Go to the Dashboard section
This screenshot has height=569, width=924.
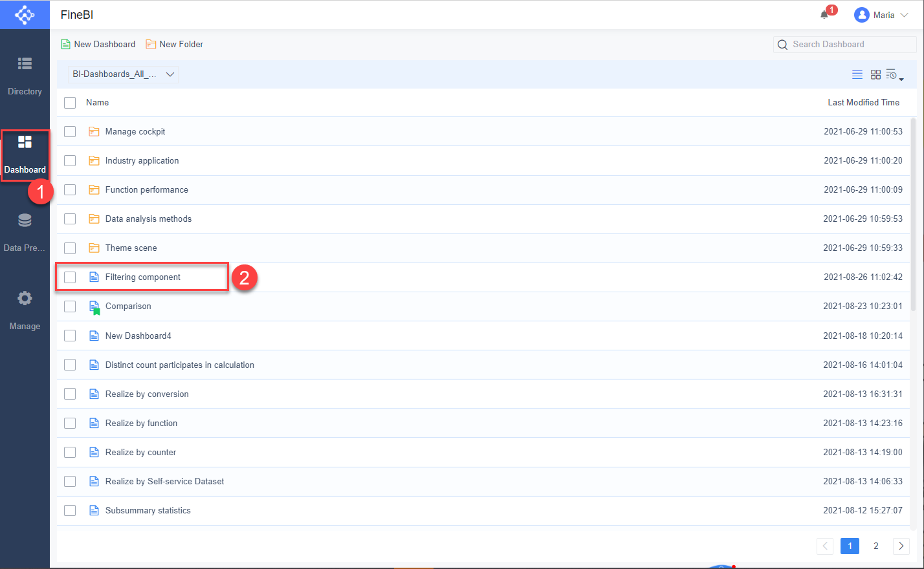coord(25,155)
